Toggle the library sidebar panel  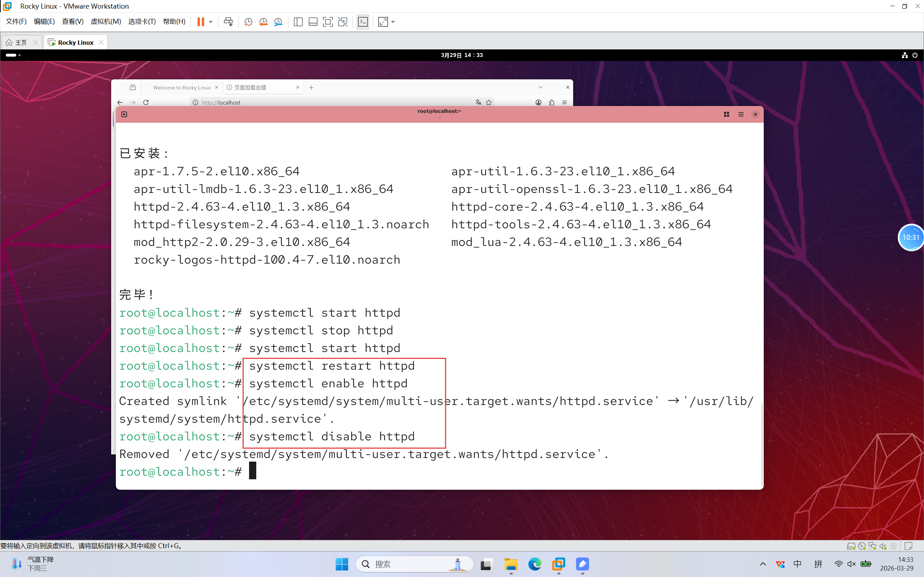(298, 22)
